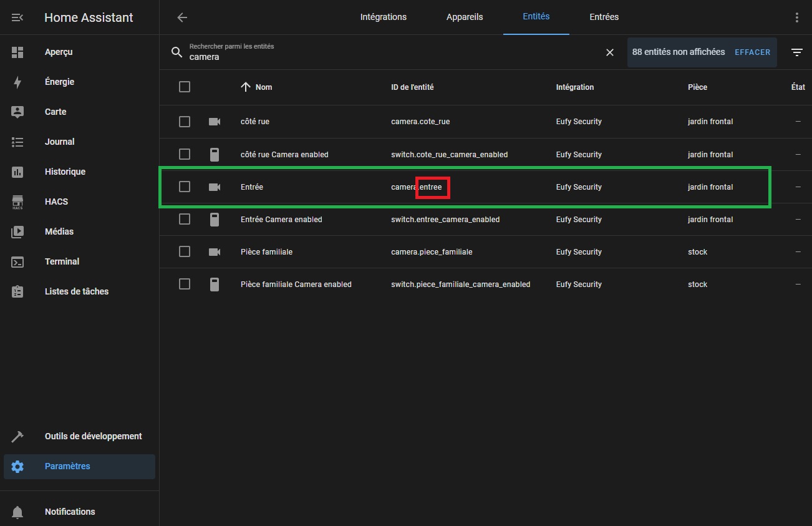Switch to the Appareils tab
Screen dimensions: 812x526
pos(464,17)
